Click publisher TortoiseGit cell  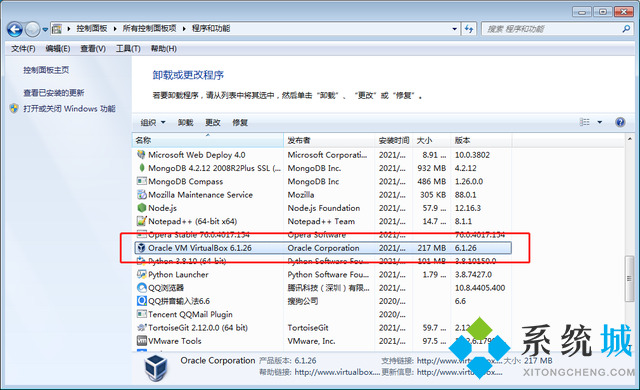coord(308,328)
